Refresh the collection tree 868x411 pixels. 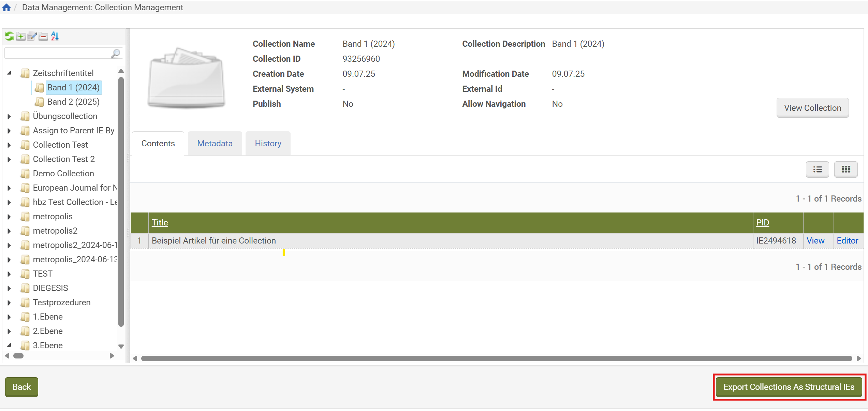(9, 36)
